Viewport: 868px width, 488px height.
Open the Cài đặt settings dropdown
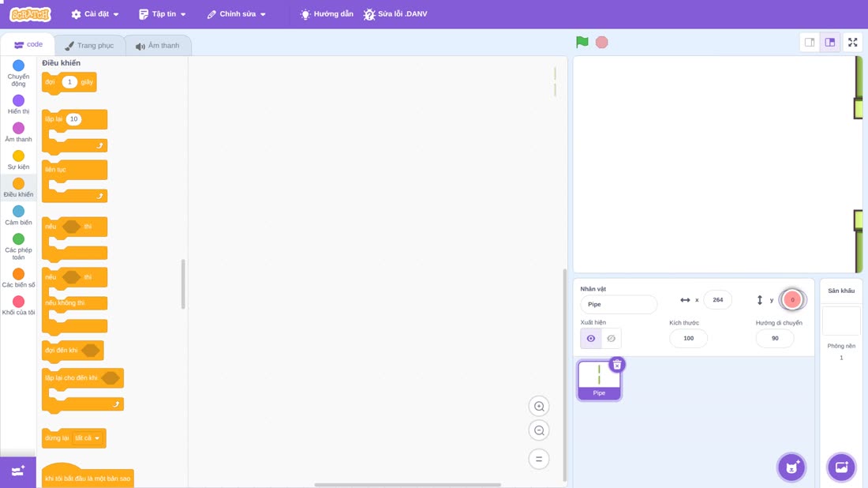coord(95,14)
